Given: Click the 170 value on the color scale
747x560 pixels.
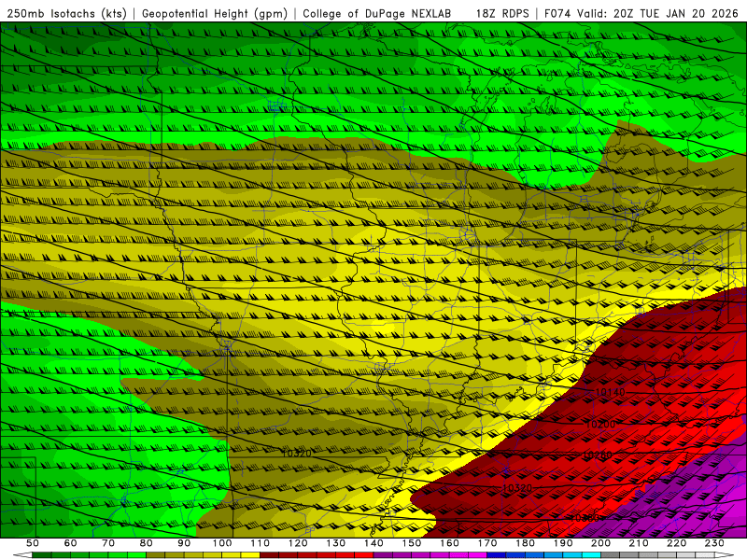Looking at the screenshot, I should click(487, 543).
